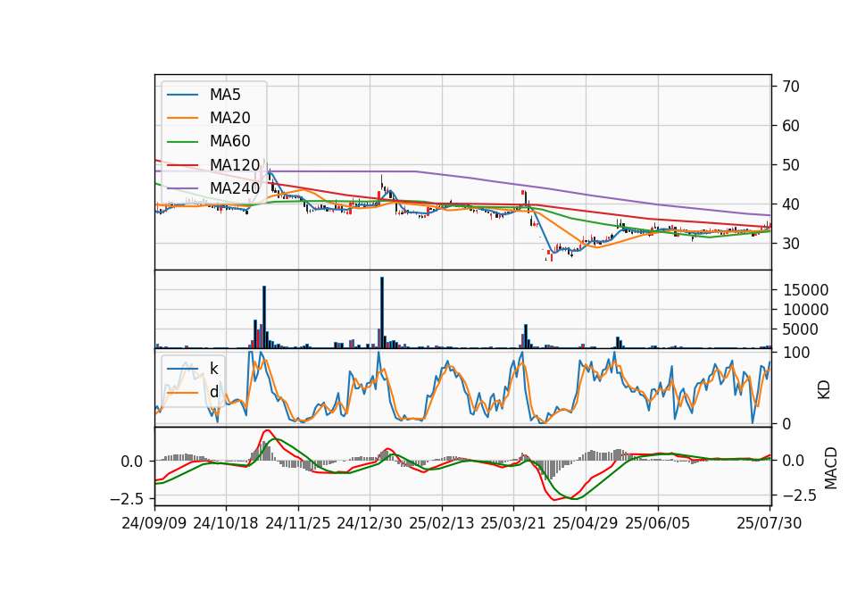This screenshot has height=616, width=857.
Task: Click the 25/07/30 date label
Action: coord(770,523)
